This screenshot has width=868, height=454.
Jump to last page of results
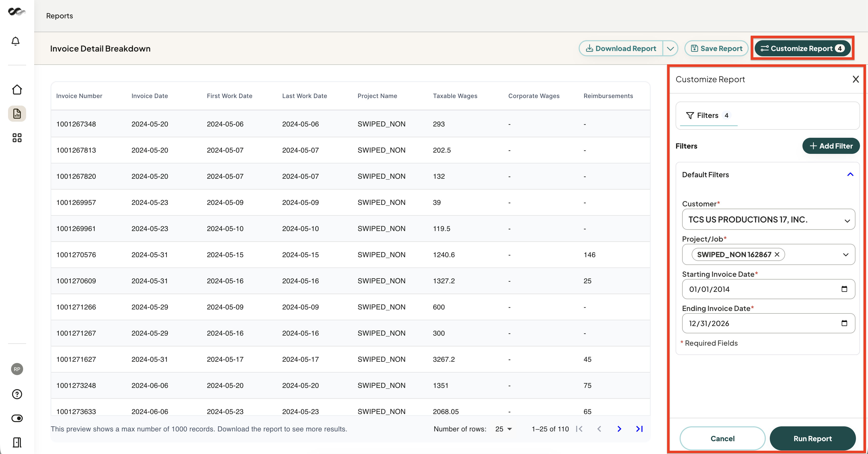coord(639,429)
